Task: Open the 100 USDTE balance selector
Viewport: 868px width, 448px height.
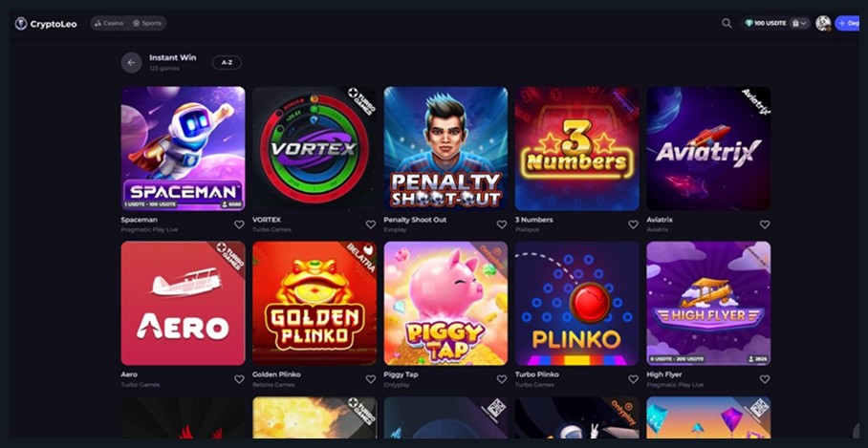Action: pos(766,23)
